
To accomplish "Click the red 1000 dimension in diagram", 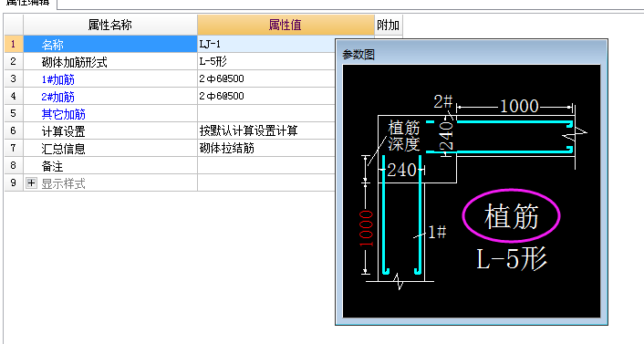I will 366,228.
